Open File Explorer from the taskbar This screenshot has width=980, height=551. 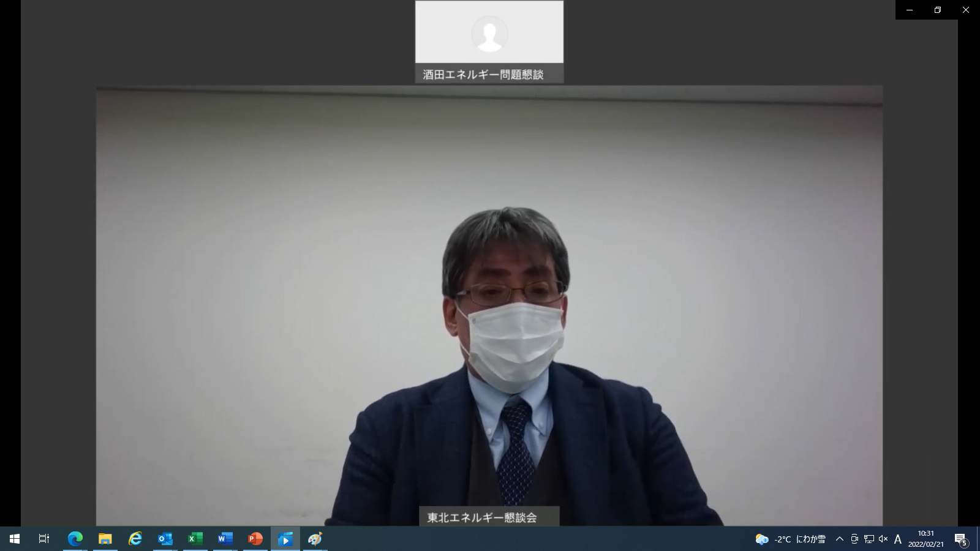click(105, 539)
